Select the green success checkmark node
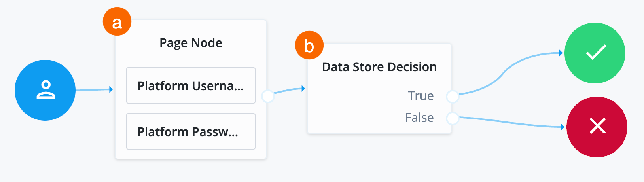 (595, 53)
